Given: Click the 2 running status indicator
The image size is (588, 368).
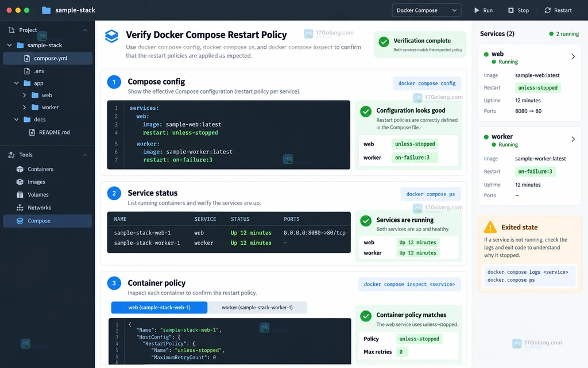Looking at the screenshot, I should coord(564,34).
